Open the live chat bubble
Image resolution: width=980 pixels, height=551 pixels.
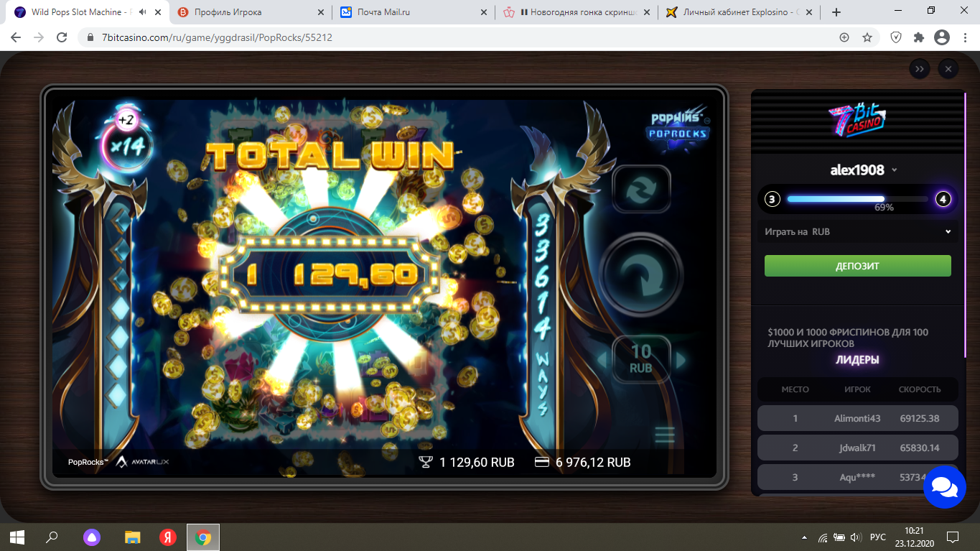coord(945,486)
